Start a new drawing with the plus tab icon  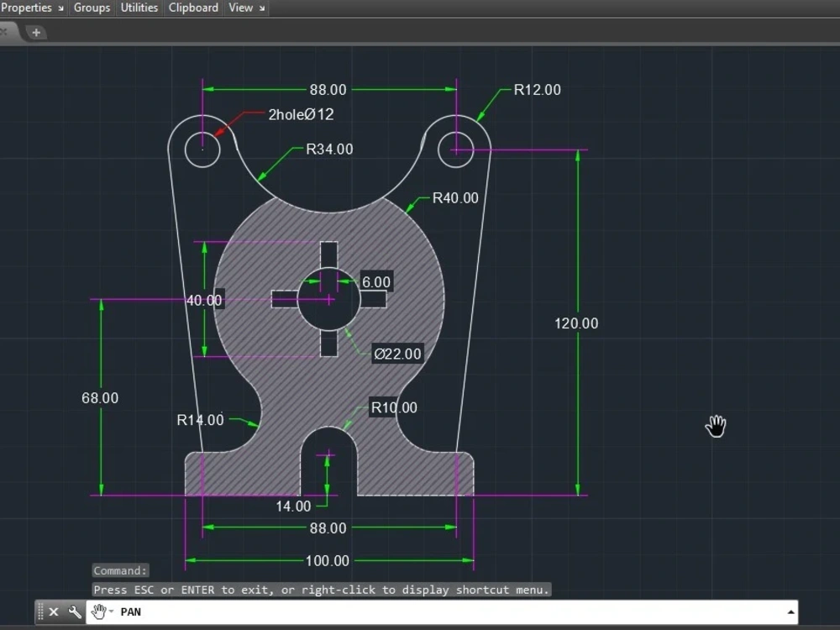(x=35, y=32)
